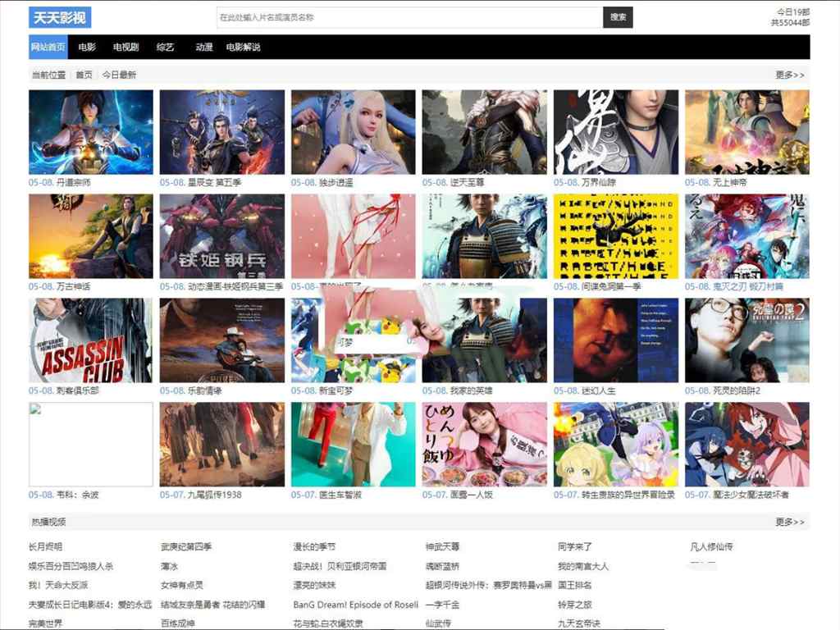
Task: Click 更多>> in the 今日最新 header
Action: [790, 75]
